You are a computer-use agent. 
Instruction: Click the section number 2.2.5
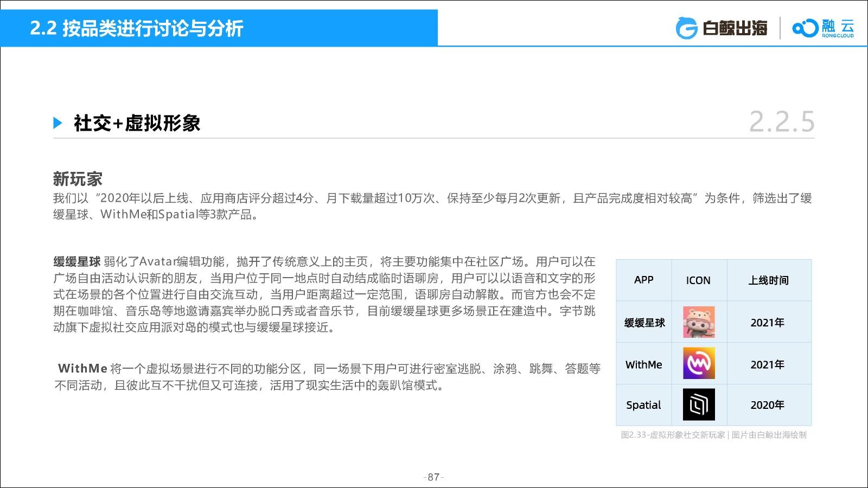[x=782, y=121]
